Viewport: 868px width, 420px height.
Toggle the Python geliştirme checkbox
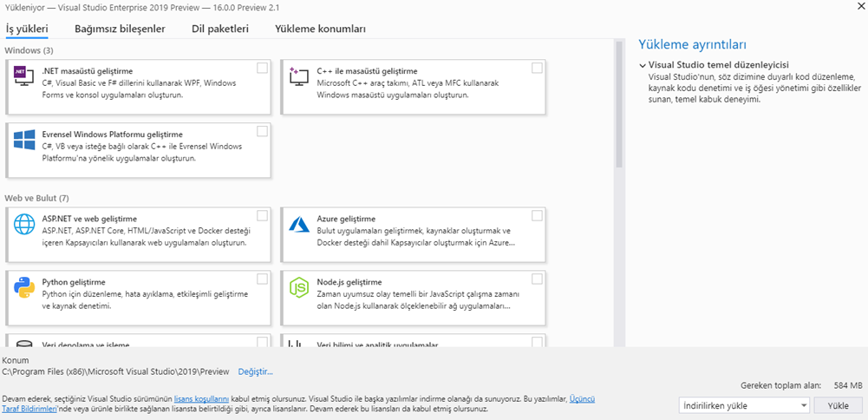(x=263, y=279)
